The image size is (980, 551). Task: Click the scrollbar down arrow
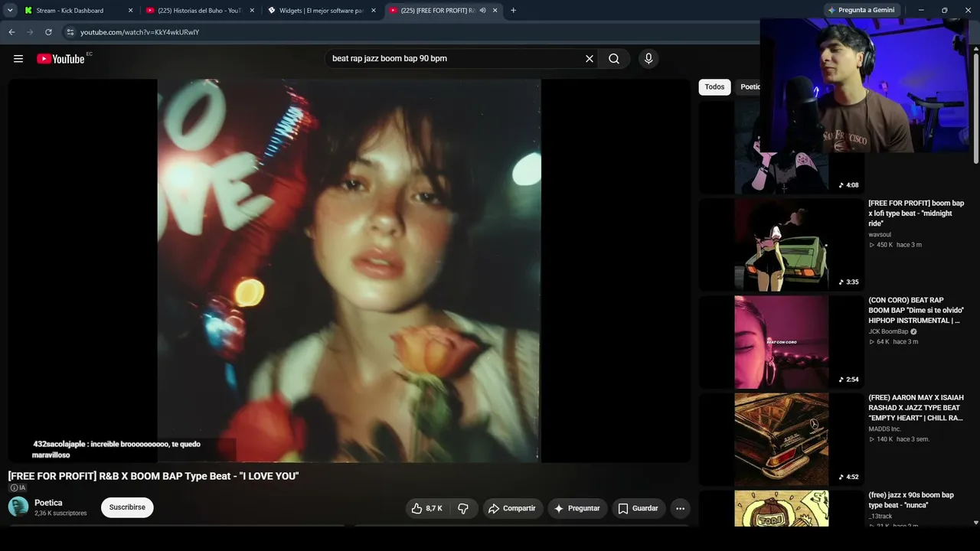[975, 523]
